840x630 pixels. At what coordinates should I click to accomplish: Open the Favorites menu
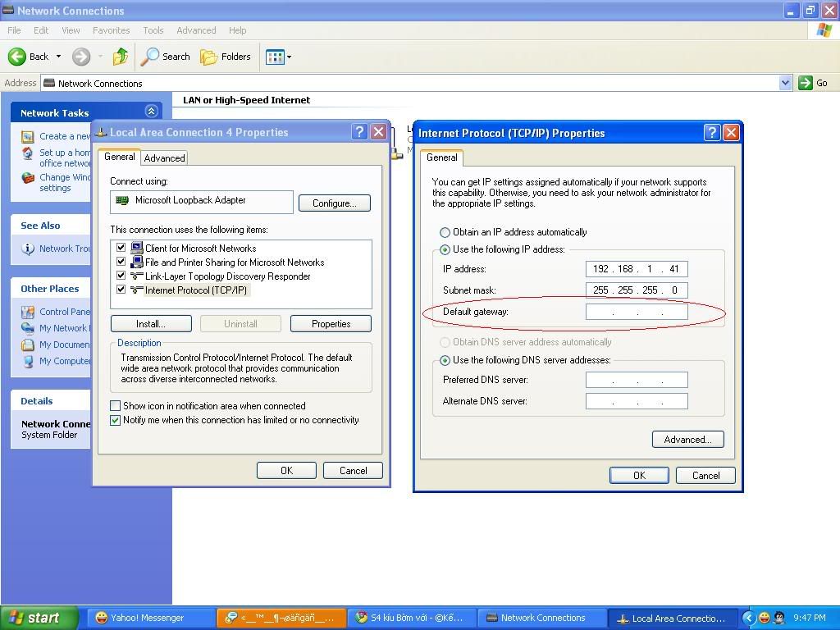pos(111,30)
